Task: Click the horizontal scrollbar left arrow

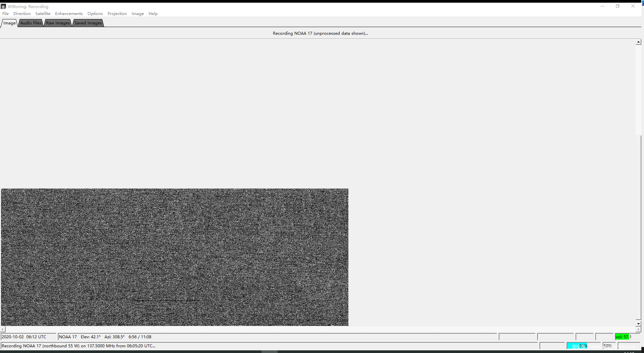Action: [3, 330]
